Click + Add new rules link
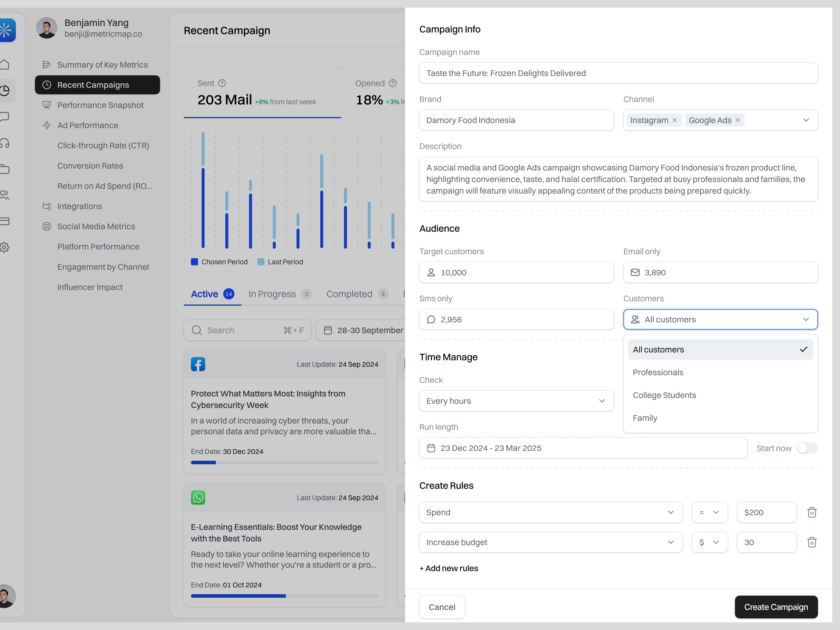Screen dimensions: 840x630 pos(449,568)
